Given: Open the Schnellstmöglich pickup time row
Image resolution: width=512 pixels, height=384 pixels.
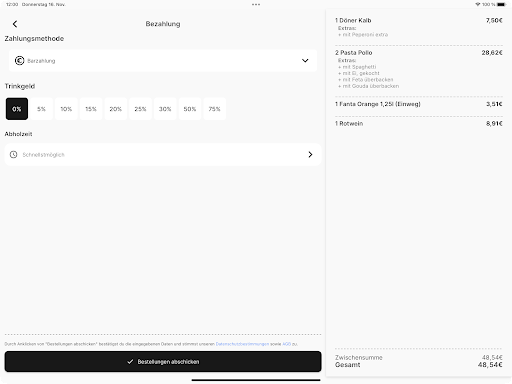Looking at the screenshot, I should point(163,155).
